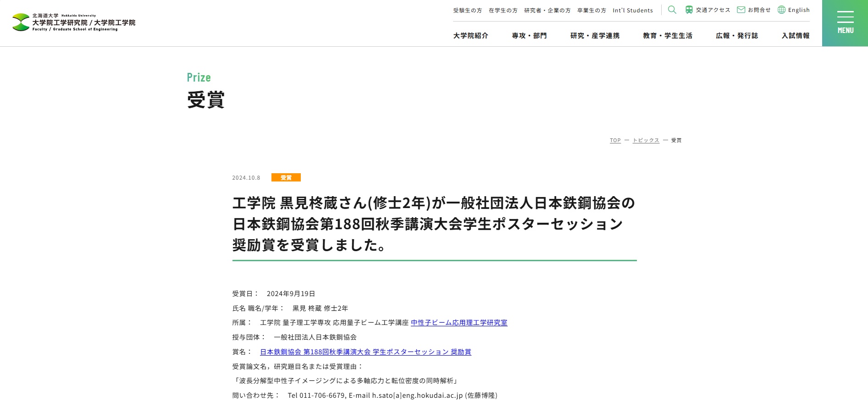Open 広報・発行誌 menu
Screen dimensions: 868x401
737,36
